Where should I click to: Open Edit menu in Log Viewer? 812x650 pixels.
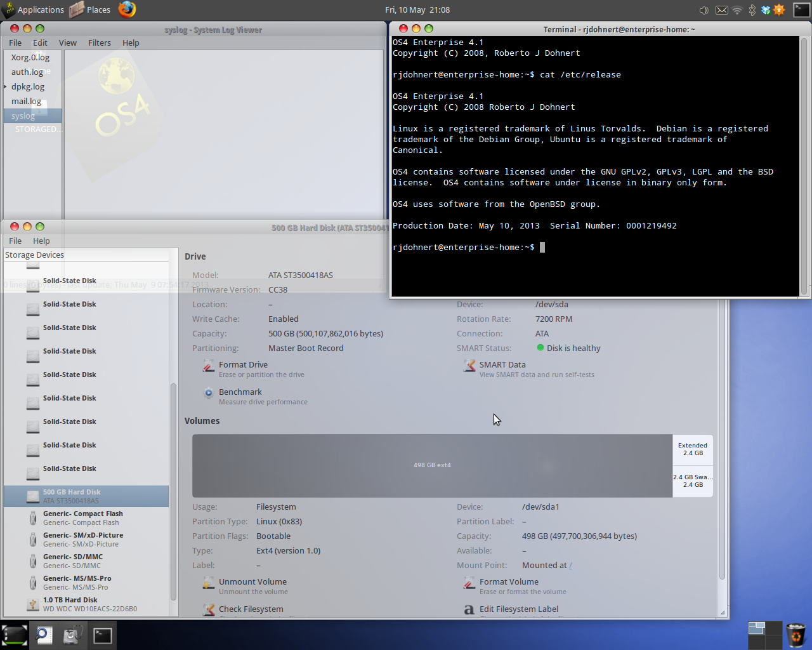coord(40,43)
